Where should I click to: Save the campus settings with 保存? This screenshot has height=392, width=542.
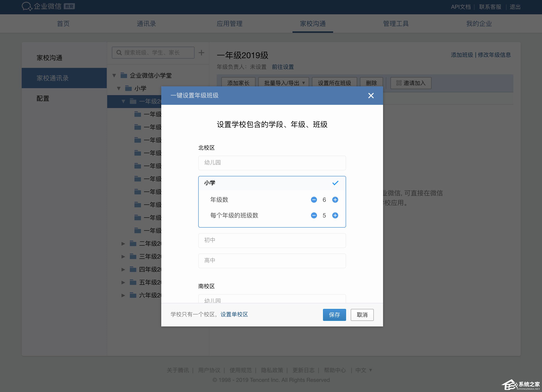click(334, 315)
